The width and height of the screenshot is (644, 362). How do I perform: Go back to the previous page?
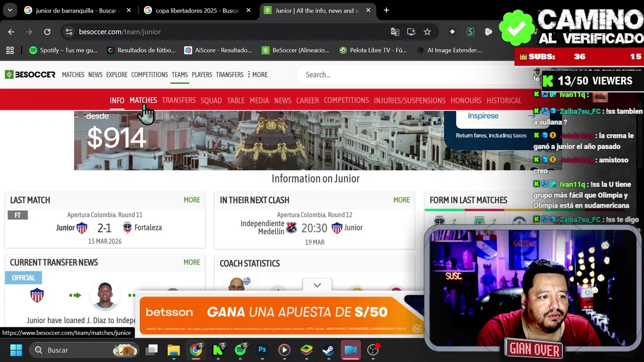(x=11, y=32)
